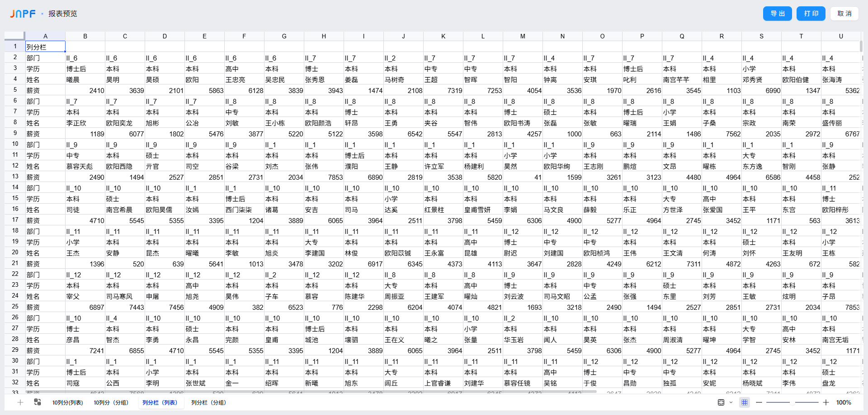The width and height of the screenshot is (868, 415).
Task: Click cell with name 欧阳伯健
Action: click(x=801, y=79)
